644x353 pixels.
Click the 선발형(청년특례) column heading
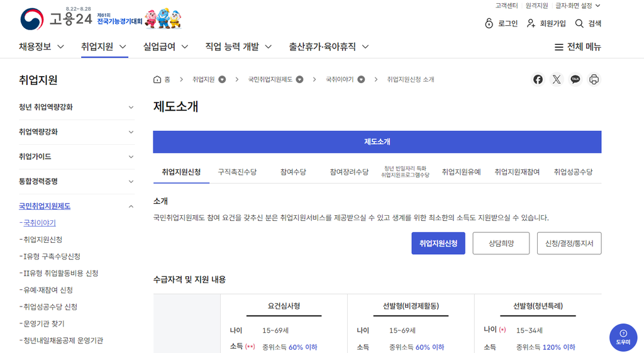538,306
